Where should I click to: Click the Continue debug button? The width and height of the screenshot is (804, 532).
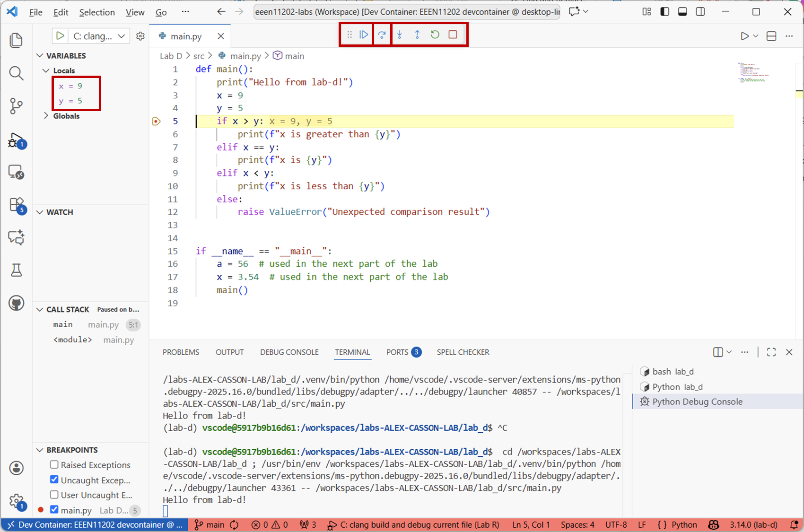(364, 35)
